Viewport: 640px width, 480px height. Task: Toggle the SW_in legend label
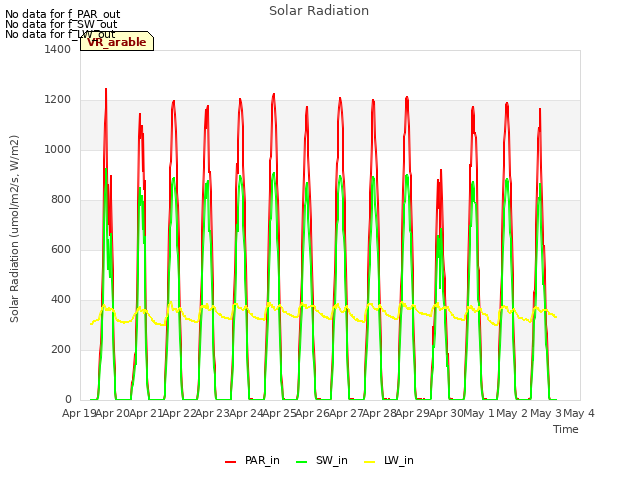pyautogui.click(x=331, y=460)
